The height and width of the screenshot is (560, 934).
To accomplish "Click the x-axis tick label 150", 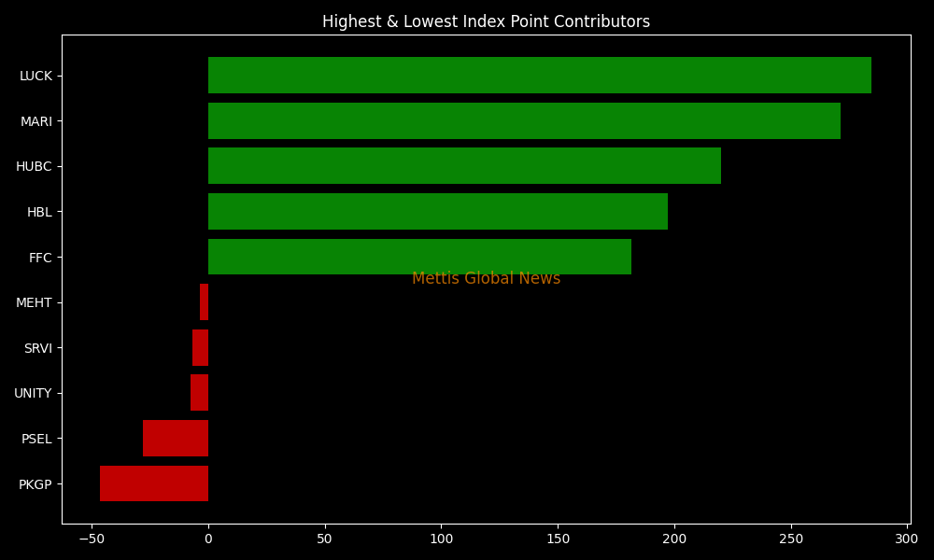I will click(559, 539).
